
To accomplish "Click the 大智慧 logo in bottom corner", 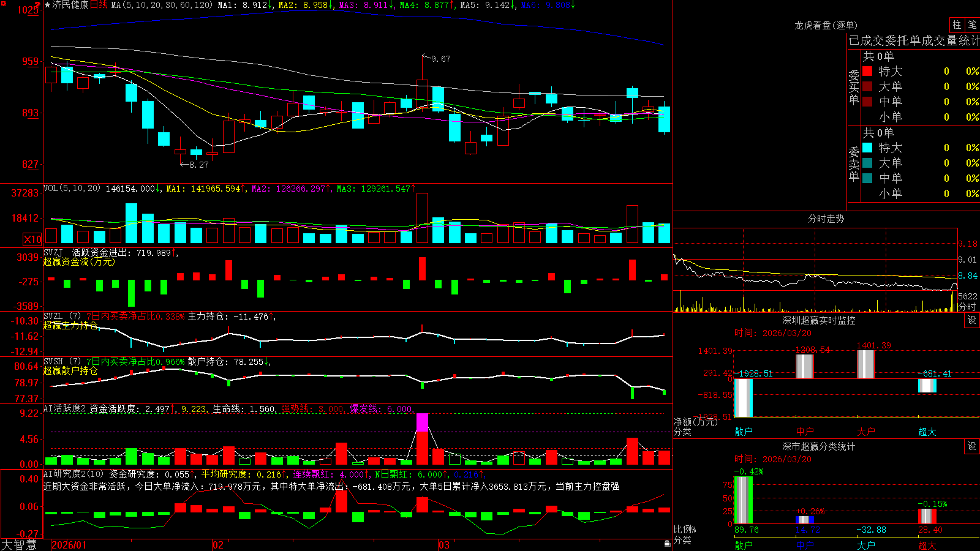I will click(x=19, y=544).
